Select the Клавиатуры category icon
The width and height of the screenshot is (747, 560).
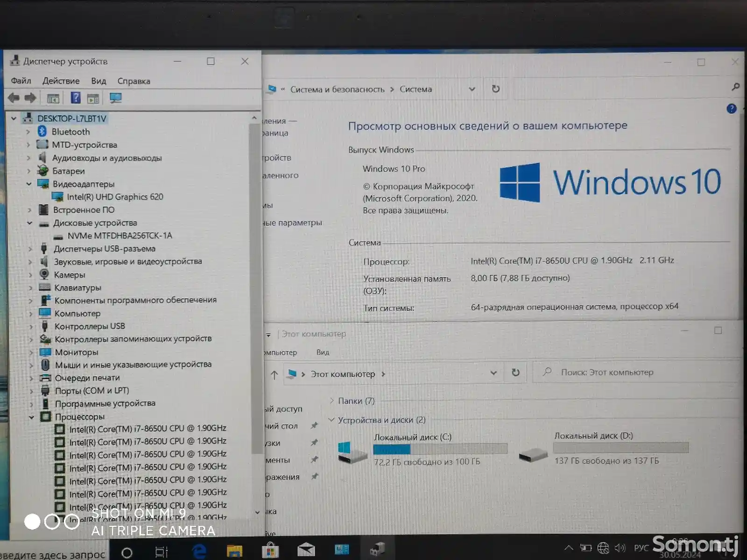point(44,287)
